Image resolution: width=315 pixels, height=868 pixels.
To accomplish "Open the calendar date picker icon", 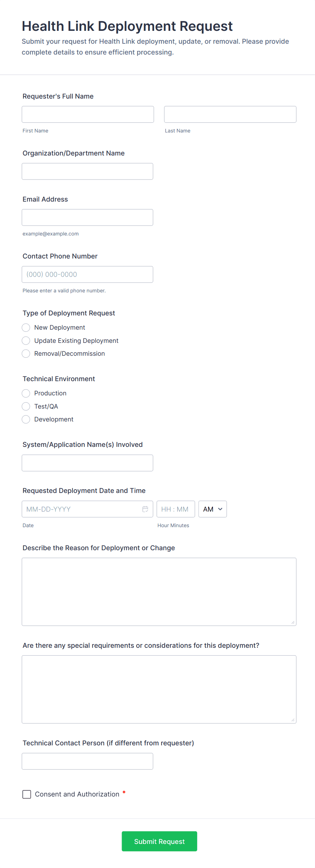I will [x=145, y=509].
